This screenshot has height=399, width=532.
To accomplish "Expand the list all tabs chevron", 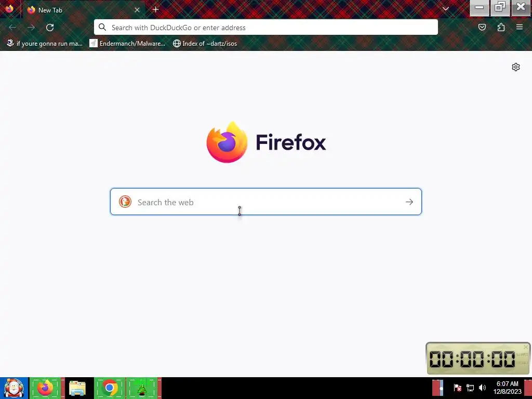I will click(x=445, y=9).
